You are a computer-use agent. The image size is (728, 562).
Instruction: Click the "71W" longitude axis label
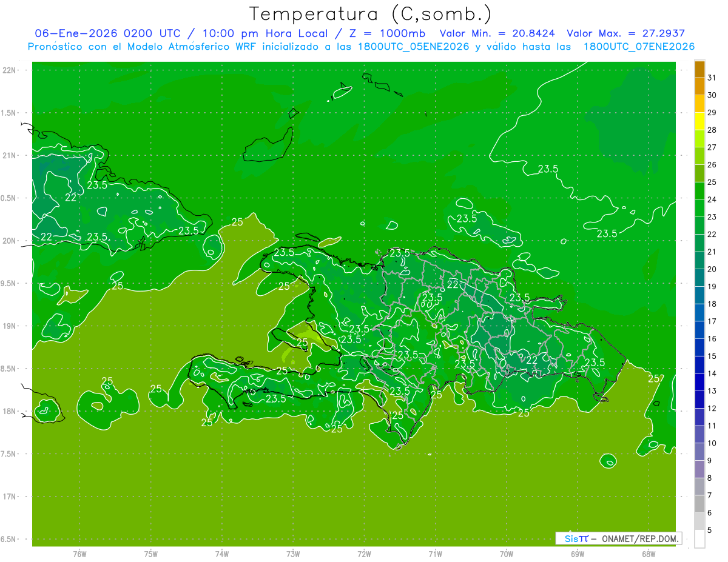(435, 554)
